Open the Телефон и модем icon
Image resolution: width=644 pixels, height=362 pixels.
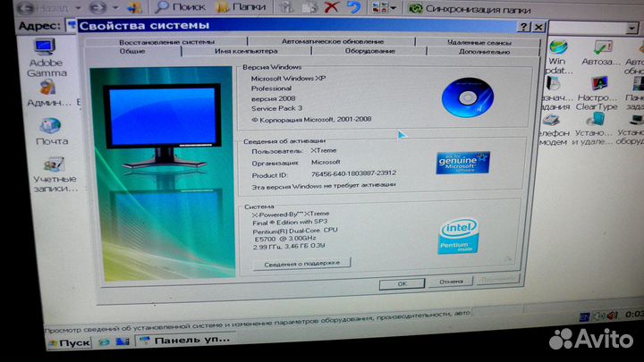[x=554, y=130]
